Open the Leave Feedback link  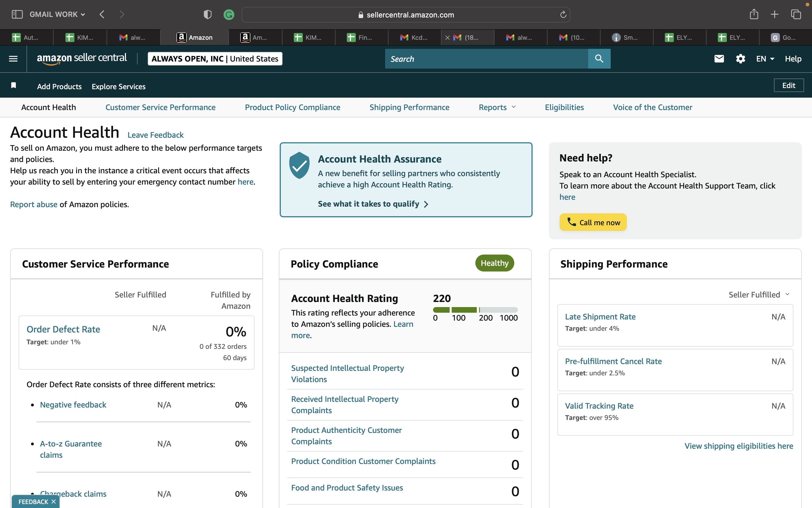[x=155, y=135]
